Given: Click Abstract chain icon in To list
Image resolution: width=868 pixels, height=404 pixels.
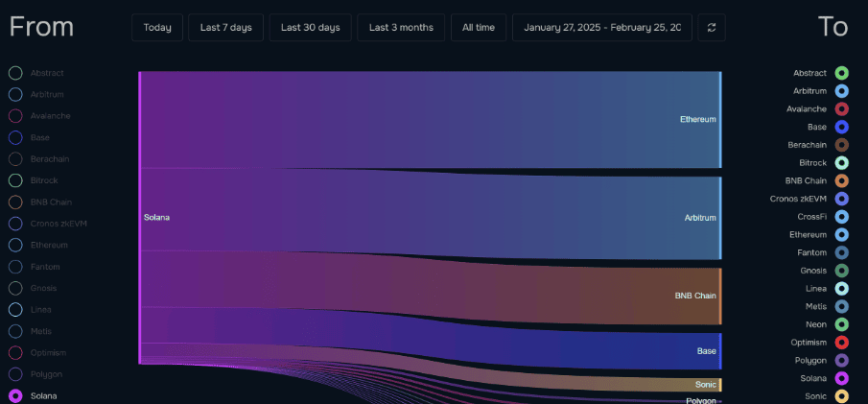Looking at the screenshot, I should (841, 73).
